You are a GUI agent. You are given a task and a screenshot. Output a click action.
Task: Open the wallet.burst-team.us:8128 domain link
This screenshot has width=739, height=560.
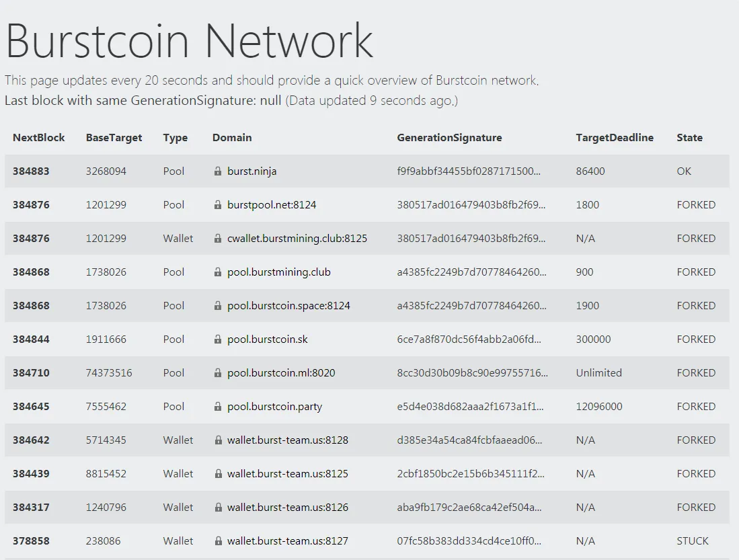[288, 440]
